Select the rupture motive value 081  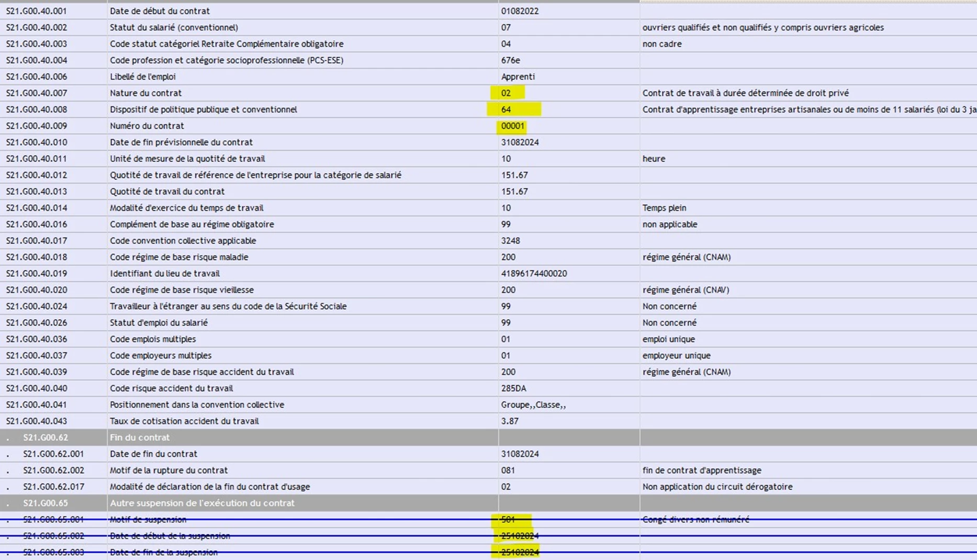click(x=508, y=470)
